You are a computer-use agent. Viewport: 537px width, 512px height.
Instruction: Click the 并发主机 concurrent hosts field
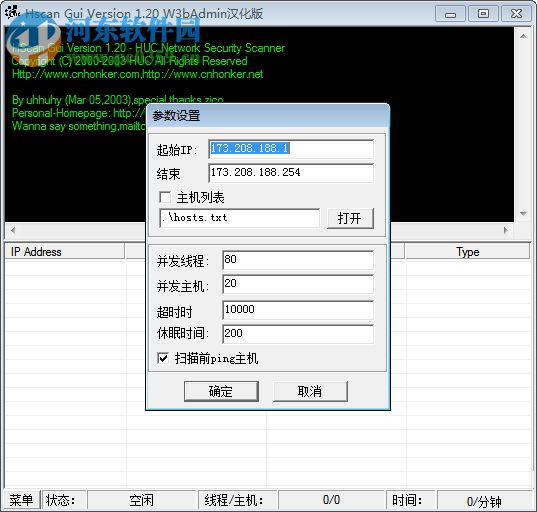(x=298, y=284)
